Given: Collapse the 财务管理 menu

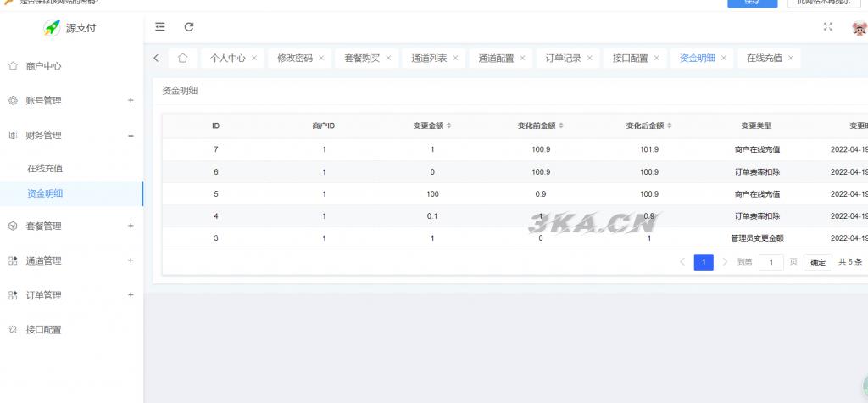Looking at the screenshot, I should point(131,135).
